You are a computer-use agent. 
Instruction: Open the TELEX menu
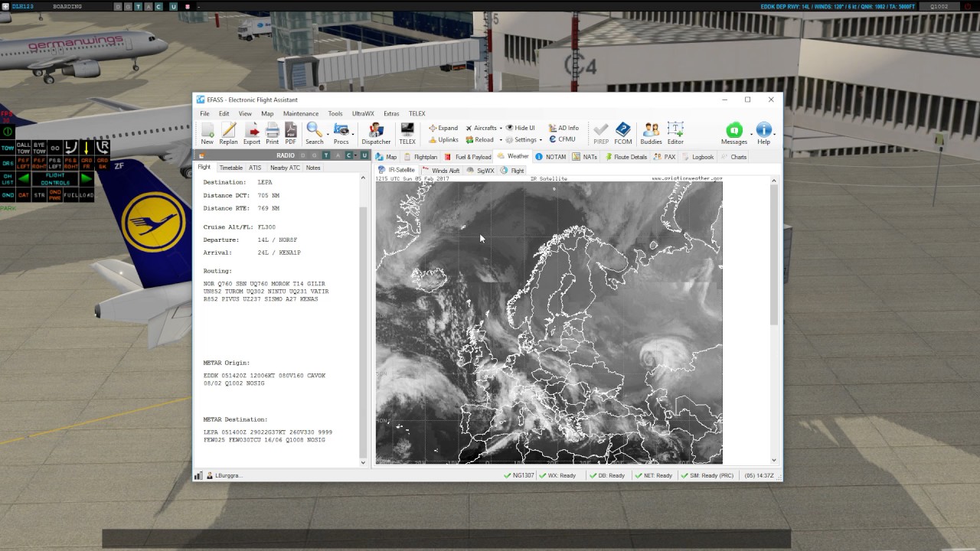(x=416, y=113)
